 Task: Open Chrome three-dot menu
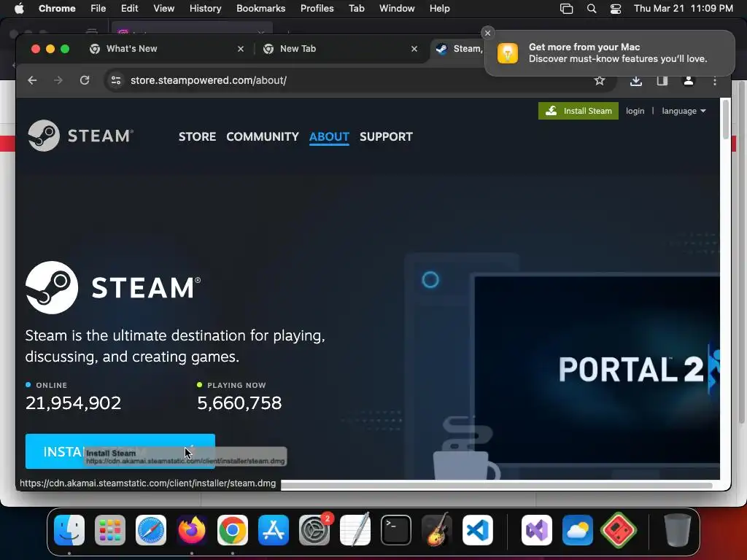(x=715, y=81)
